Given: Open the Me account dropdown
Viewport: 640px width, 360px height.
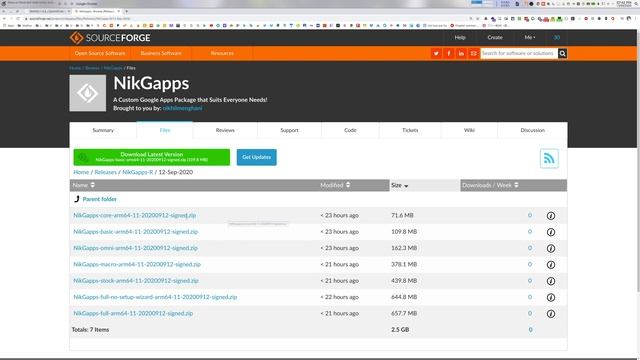Looking at the screenshot, I should click(x=530, y=38).
